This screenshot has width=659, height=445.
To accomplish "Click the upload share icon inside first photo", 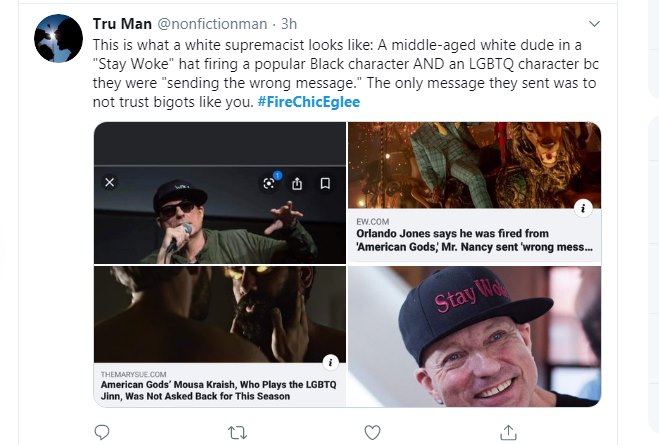I will coord(297,183).
